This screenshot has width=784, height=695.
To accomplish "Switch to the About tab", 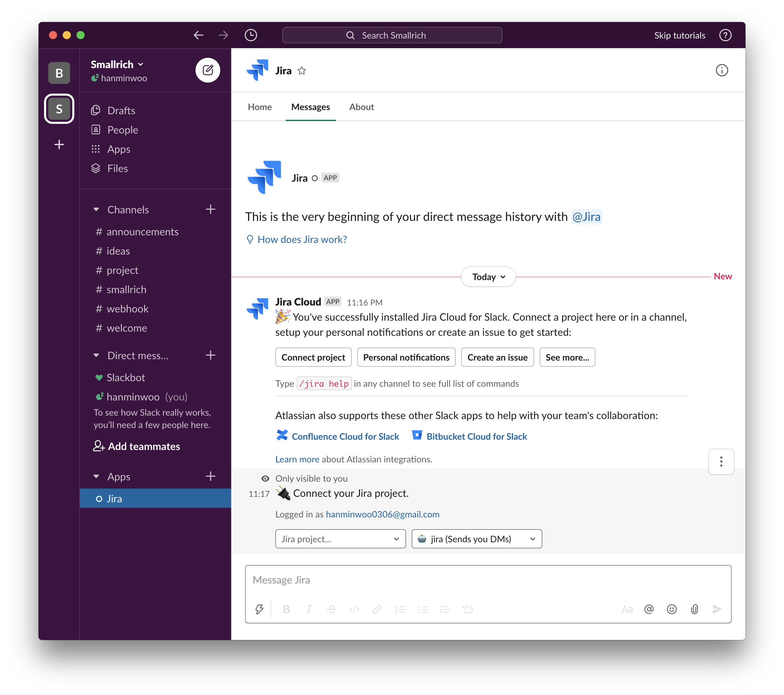I will (361, 107).
